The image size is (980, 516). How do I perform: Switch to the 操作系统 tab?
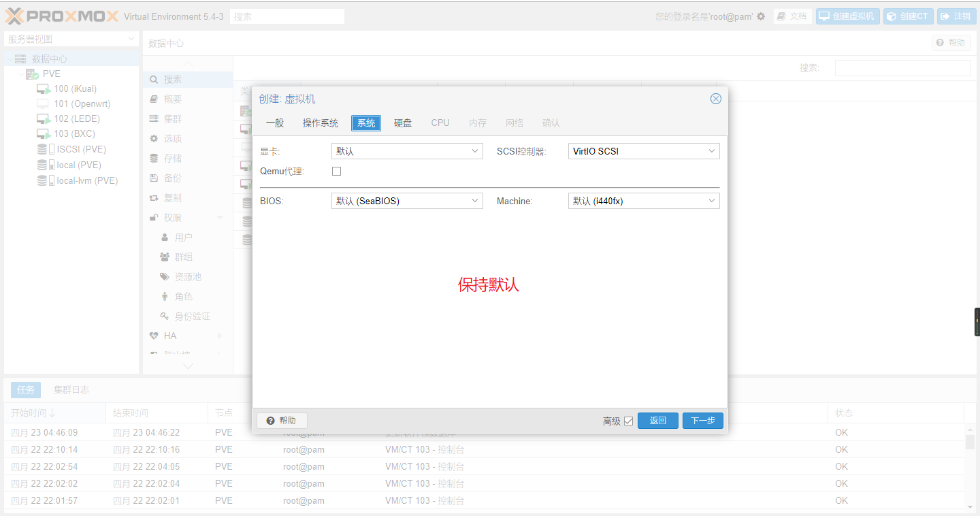click(x=321, y=123)
